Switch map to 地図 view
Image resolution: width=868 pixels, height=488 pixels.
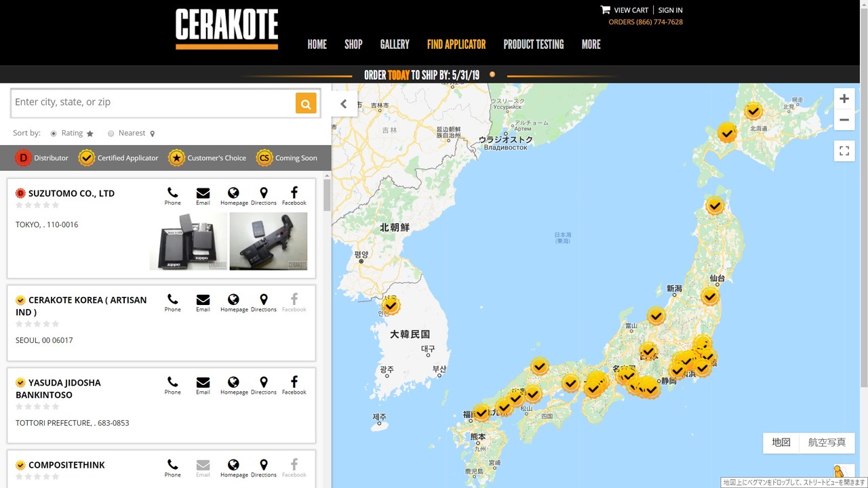781,443
